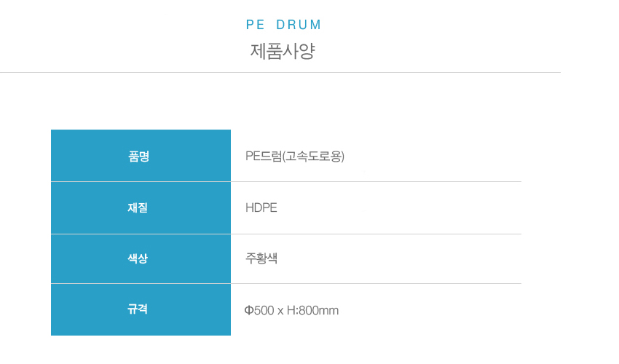Select the 제품사양 title

[x=283, y=51]
